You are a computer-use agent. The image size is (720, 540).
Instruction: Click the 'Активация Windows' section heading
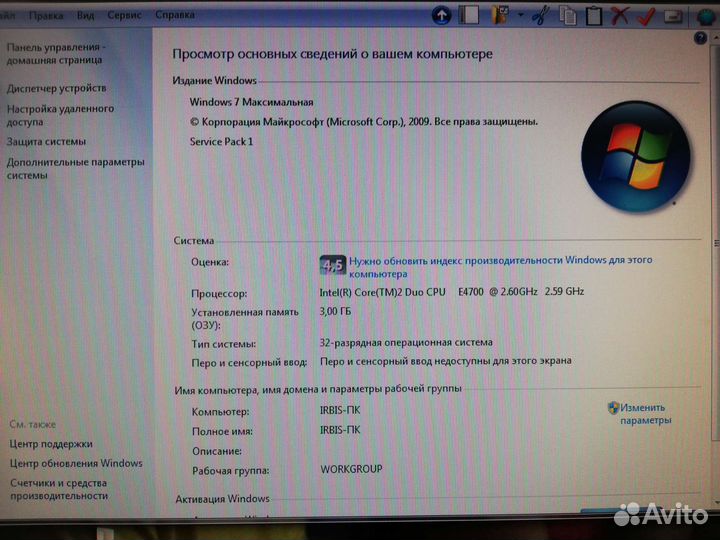tap(222, 499)
